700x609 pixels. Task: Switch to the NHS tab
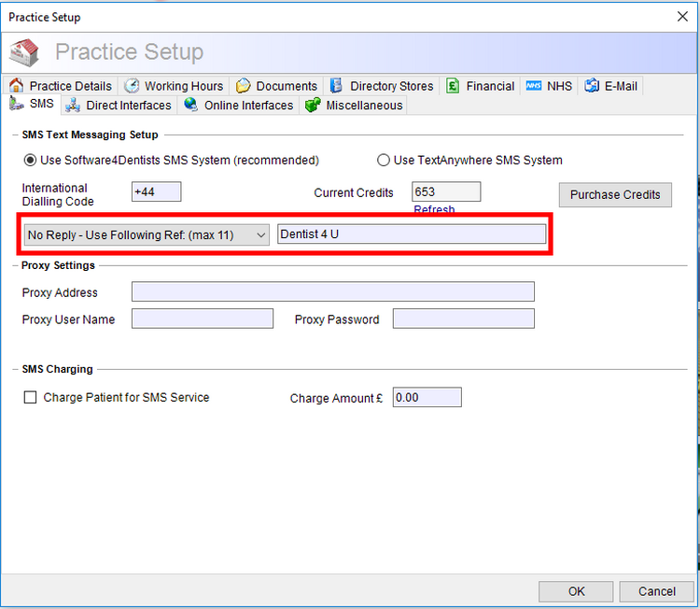[549, 86]
